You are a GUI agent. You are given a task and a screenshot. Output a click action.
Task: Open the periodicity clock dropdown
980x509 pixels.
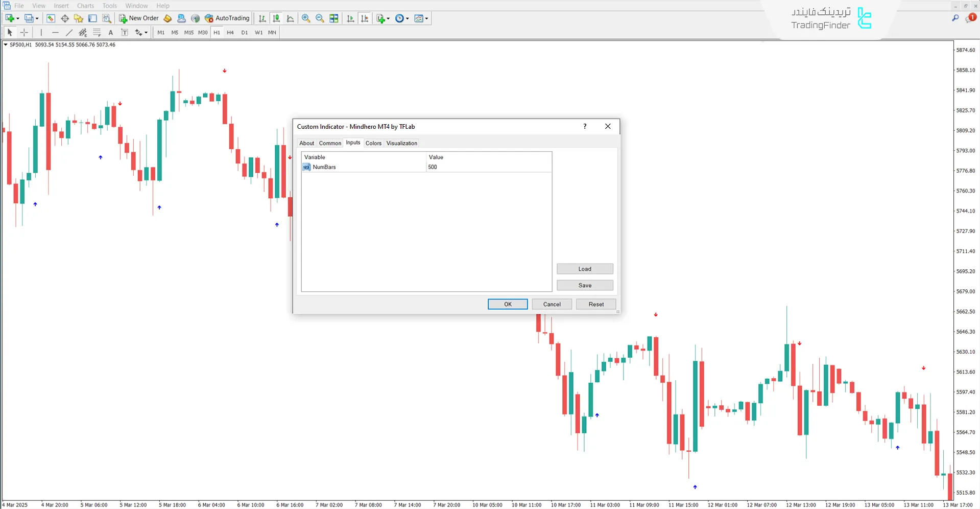[408, 18]
